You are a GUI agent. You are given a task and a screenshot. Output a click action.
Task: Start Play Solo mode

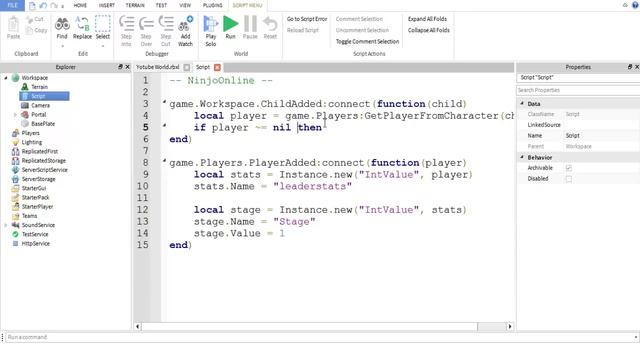211,31
